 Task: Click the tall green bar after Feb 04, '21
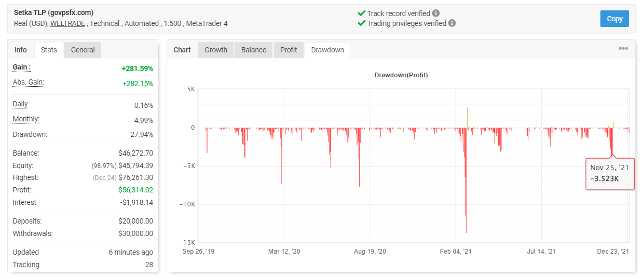coord(467,118)
